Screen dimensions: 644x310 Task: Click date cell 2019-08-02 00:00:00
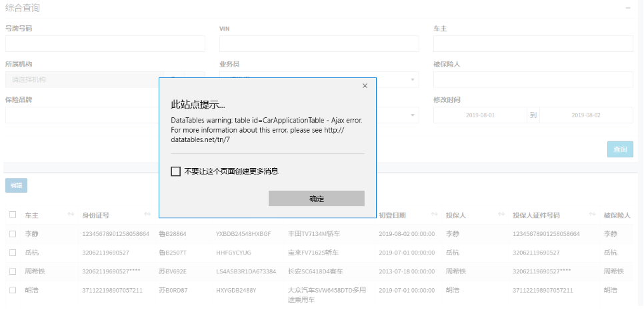(407, 233)
